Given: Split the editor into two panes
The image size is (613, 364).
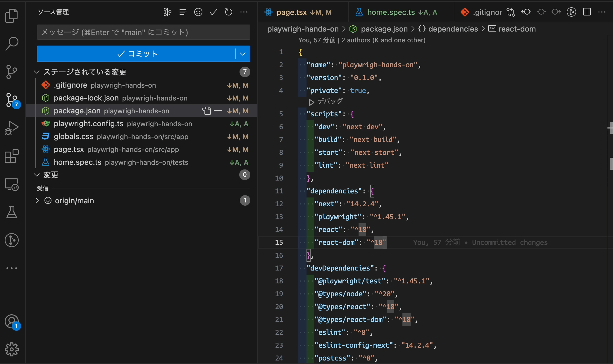Looking at the screenshot, I should pos(587,12).
